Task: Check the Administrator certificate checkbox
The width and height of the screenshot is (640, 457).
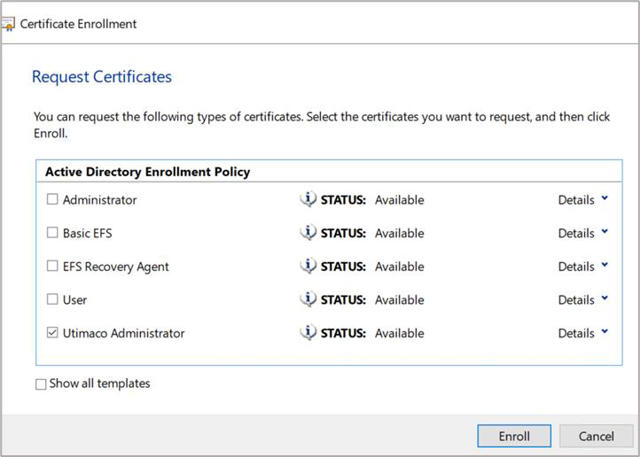Action: click(x=53, y=200)
